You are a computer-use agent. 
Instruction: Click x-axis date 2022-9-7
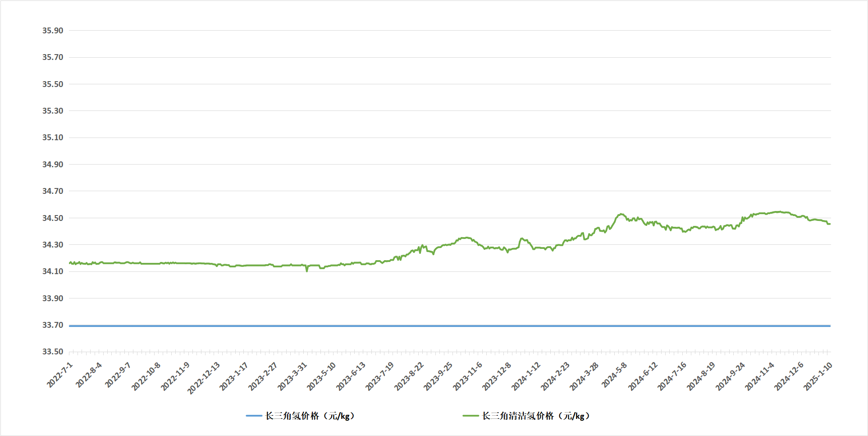pos(118,375)
